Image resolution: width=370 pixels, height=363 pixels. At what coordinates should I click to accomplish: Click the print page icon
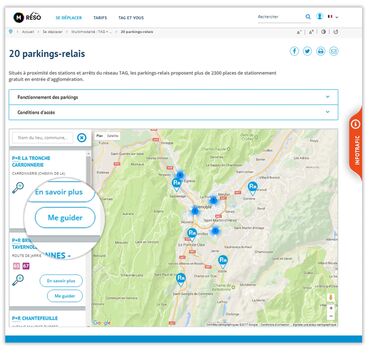click(321, 51)
